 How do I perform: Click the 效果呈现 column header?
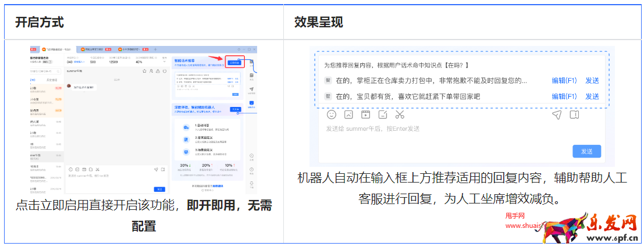[319, 22]
